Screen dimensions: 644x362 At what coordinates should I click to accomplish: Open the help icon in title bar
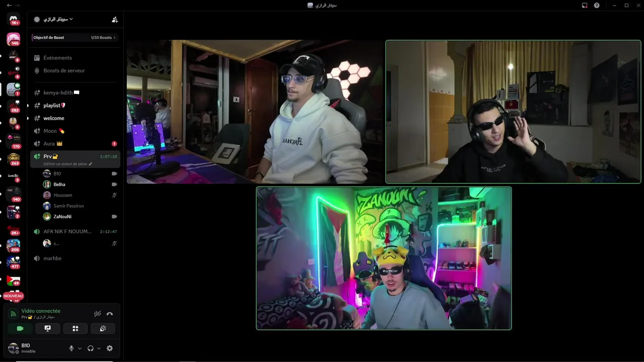[597, 5]
